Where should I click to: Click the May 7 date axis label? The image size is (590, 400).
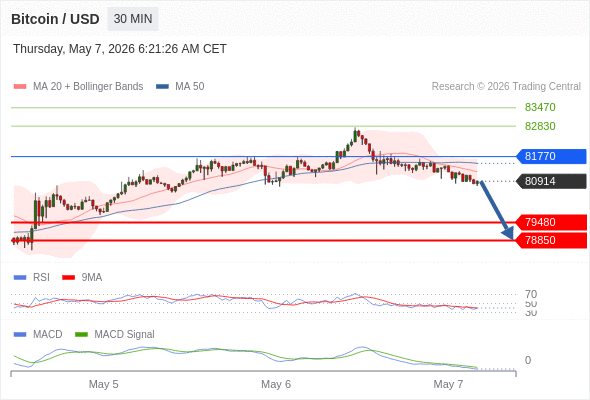tap(448, 384)
